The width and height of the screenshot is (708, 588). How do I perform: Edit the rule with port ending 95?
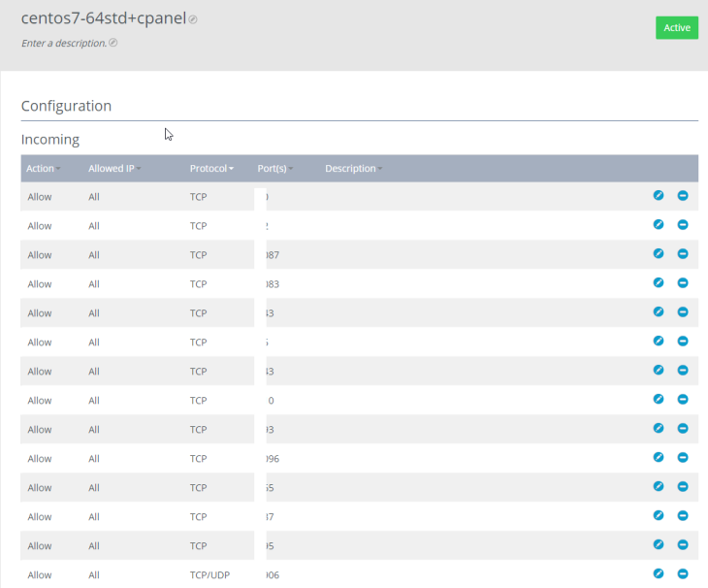pyautogui.click(x=659, y=544)
